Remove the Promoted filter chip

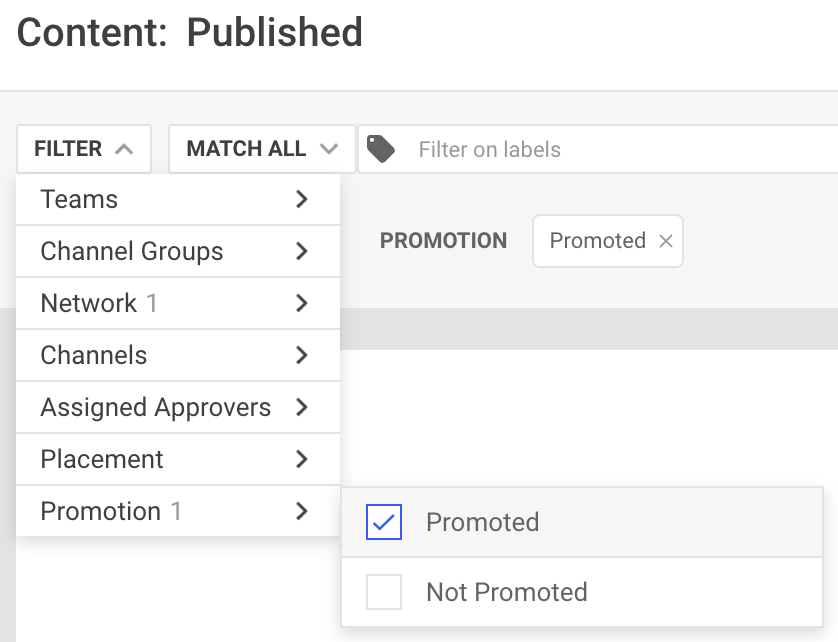(x=665, y=241)
